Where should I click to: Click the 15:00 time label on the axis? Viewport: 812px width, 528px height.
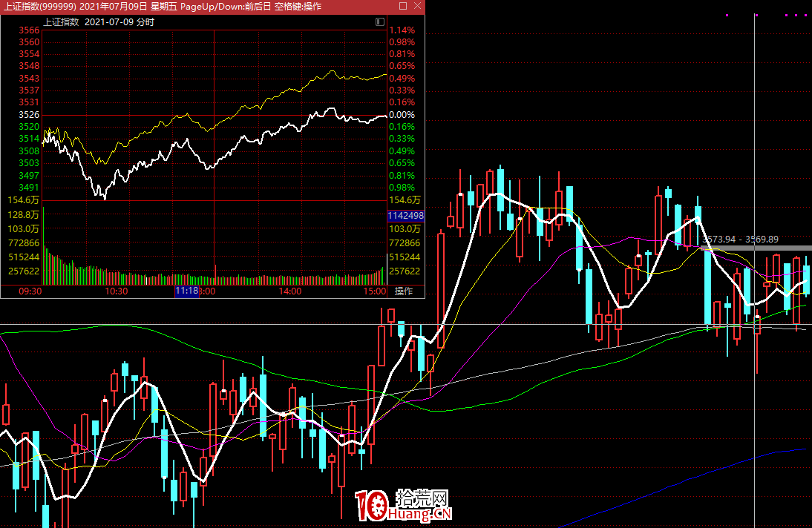(x=374, y=291)
